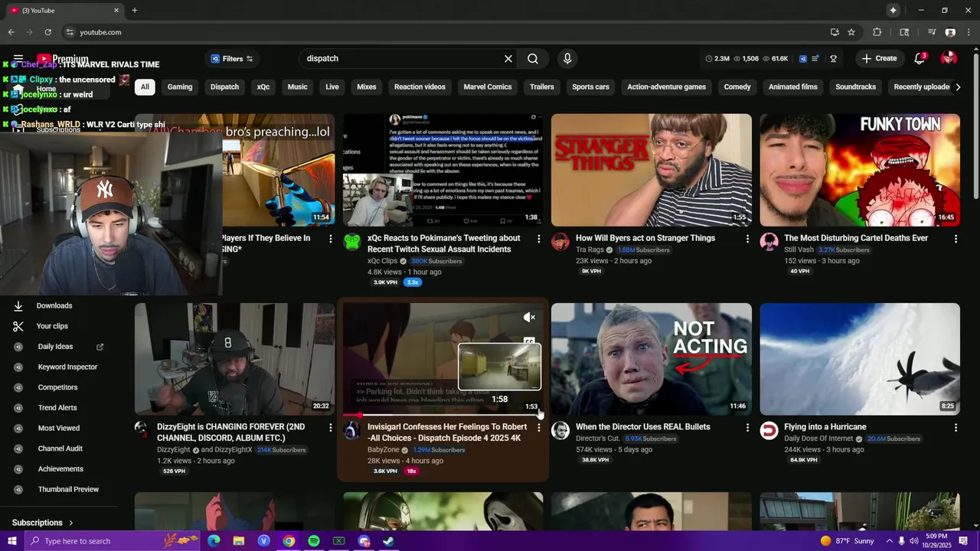Open more options for REAL Bullets video
The width and height of the screenshot is (980, 551).
coord(747,428)
